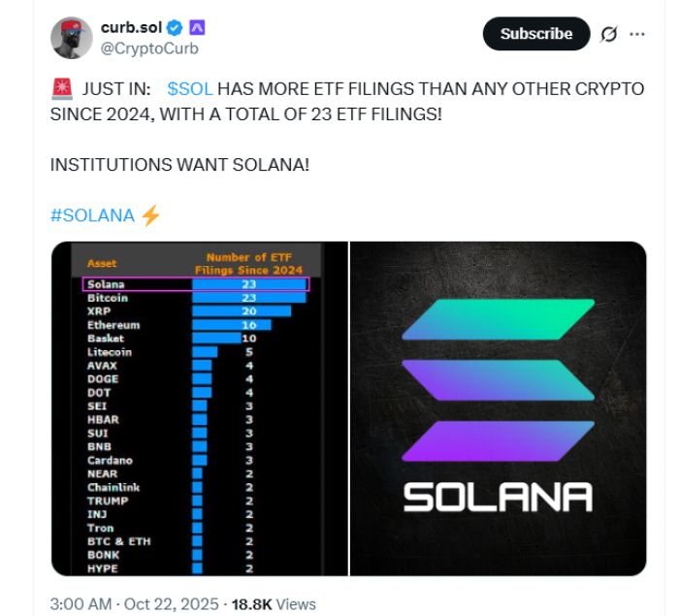This screenshot has height=616, width=679.
Task: Click the curb.sol display name
Action: click(130, 28)
